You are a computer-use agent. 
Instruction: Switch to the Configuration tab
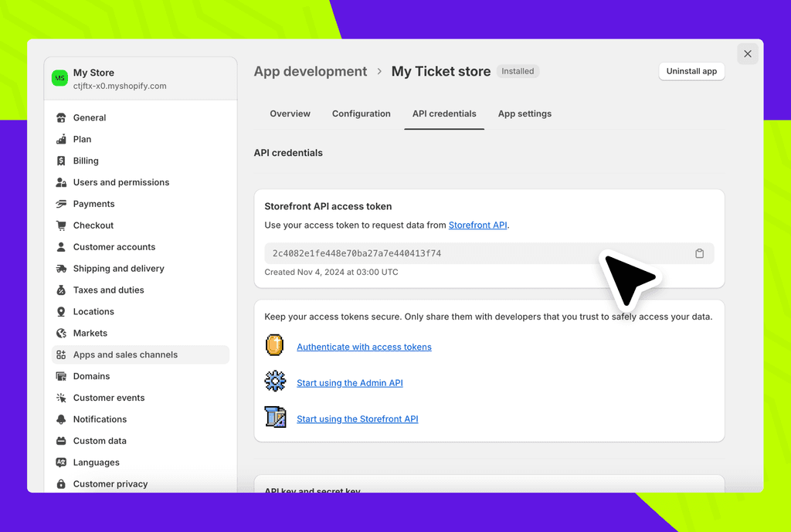click(x=361, y=114)
